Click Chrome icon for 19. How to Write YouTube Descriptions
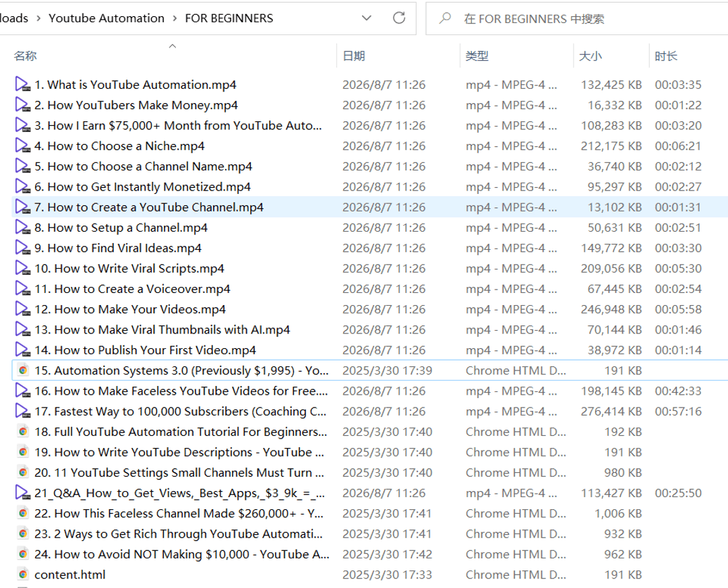Screen dimensions: 728x588 (22, 452)
